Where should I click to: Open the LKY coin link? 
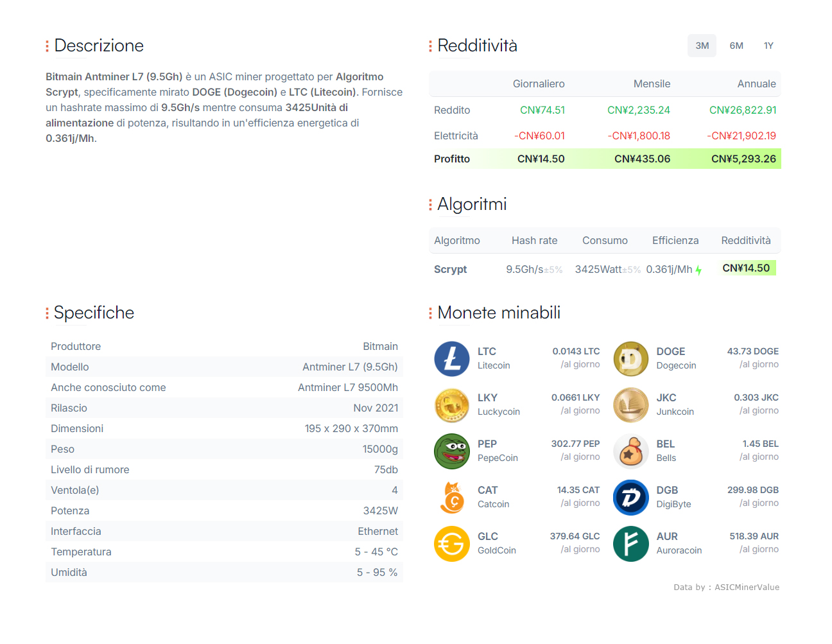coord(487,397)
